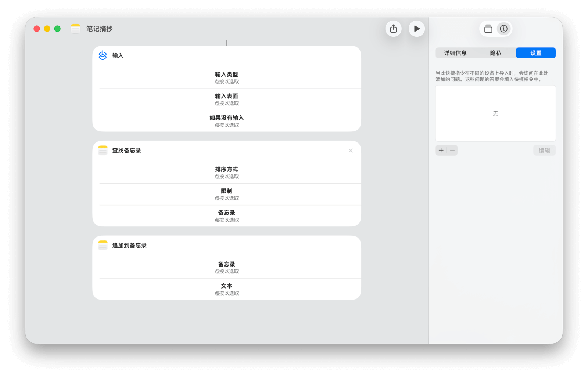Pick the 如果没有输入 behavior

click(x=226, y=121)
